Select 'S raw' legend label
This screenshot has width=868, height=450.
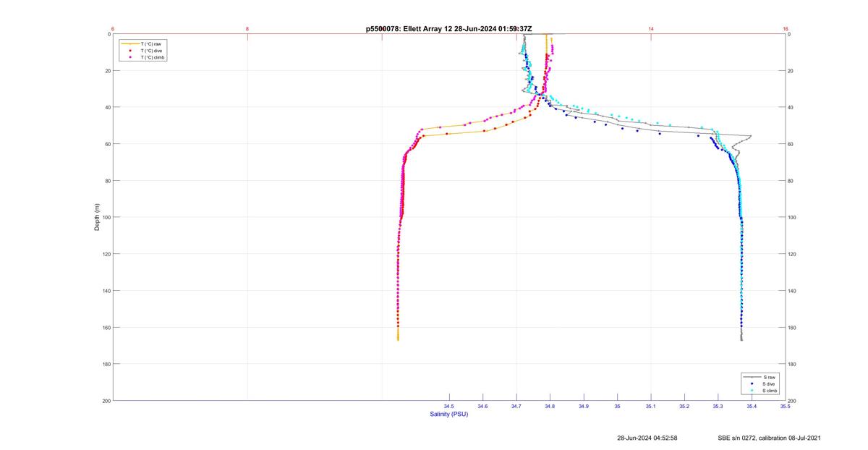[x=770, y=378]
